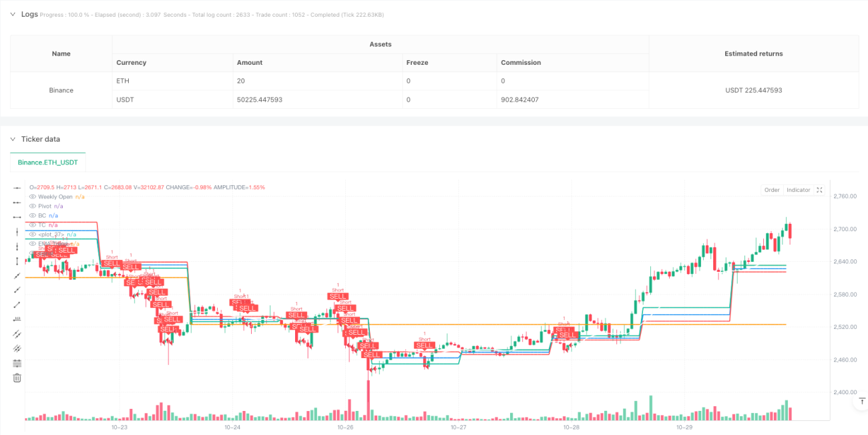This screenshot has width=868, height=435.
Task: Click the Estimated returns column header
Action: click(754, 53)
